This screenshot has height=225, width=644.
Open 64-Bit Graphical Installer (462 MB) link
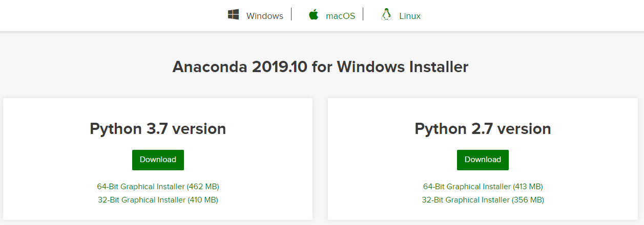coord(158,187)
